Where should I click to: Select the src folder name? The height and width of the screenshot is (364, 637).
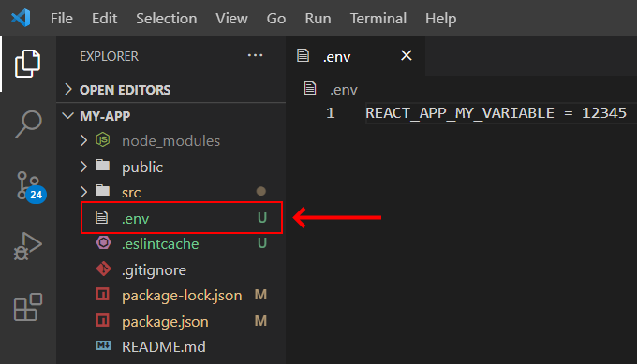pyautogui.click(x=131, y=193)
